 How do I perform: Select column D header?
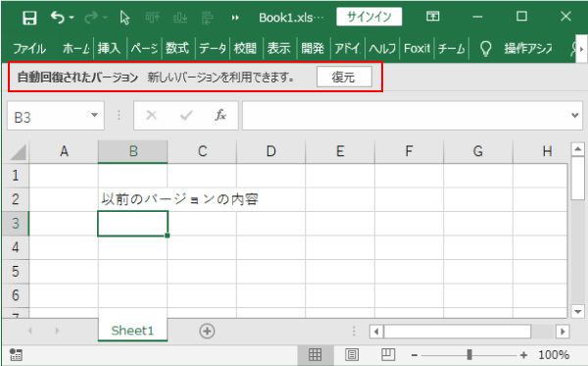(x=270, y=152)
